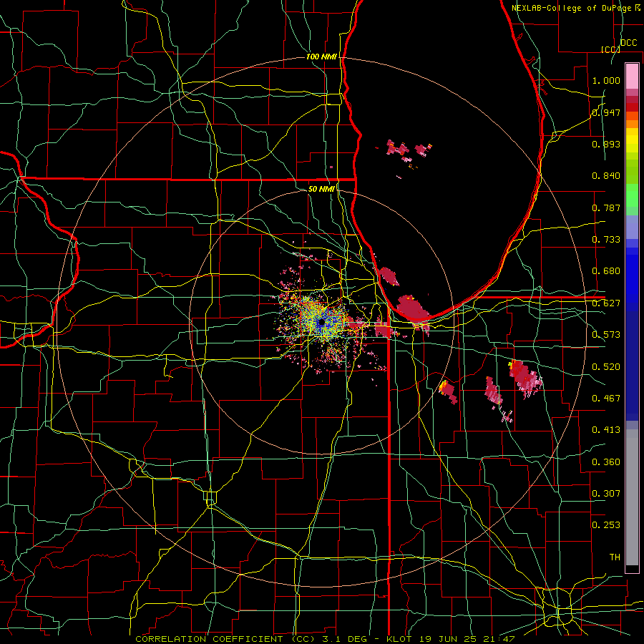644x644 pixels.
Task: Click the 50 NMI range ring label
Action: pyautogui.click(x=321, y=189)
